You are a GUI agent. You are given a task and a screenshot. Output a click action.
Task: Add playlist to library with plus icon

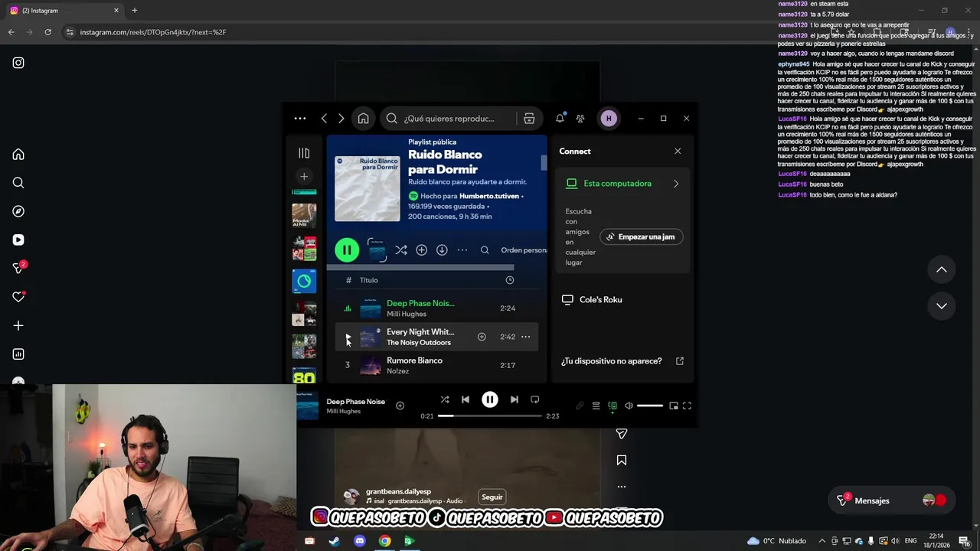(x=421, y=250)
